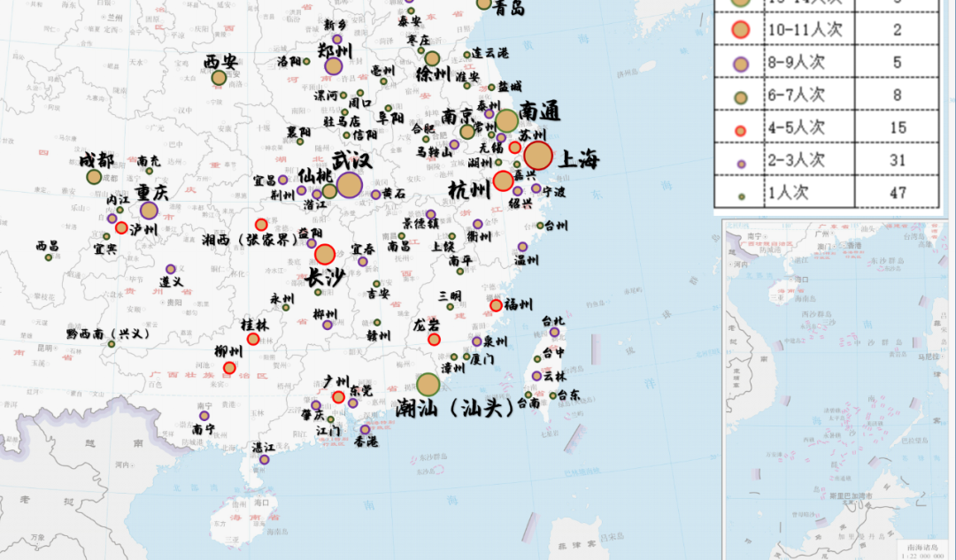The height and width of the screenshot is (560, 956).
Task: Click the 景德镇 city label
Action: (x=420, y=224)
